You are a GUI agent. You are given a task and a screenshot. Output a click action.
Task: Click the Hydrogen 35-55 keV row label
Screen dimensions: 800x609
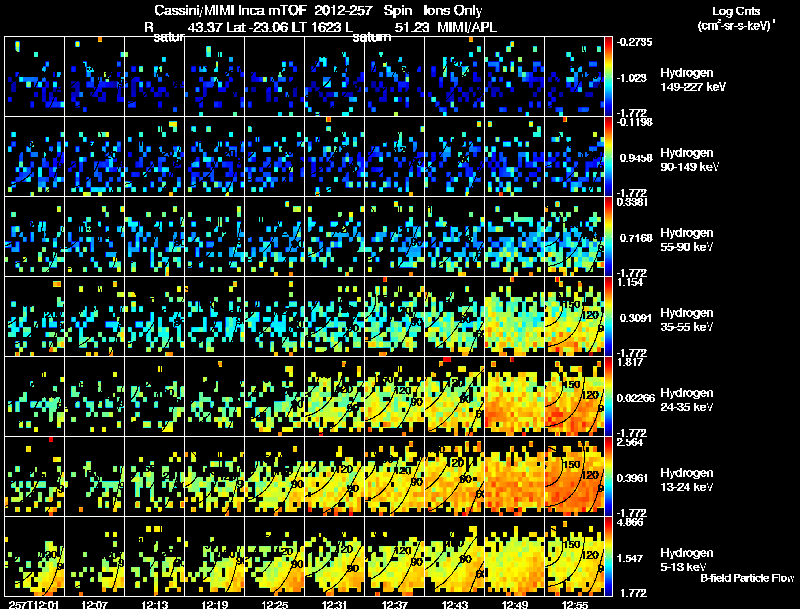687,320
